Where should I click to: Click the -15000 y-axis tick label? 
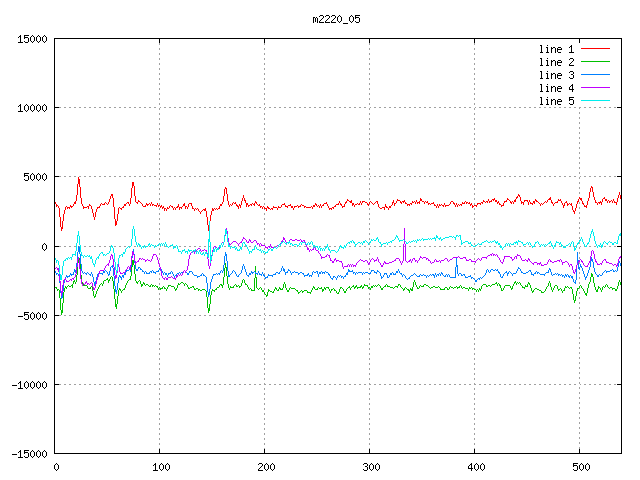click(x=29, y=453)
